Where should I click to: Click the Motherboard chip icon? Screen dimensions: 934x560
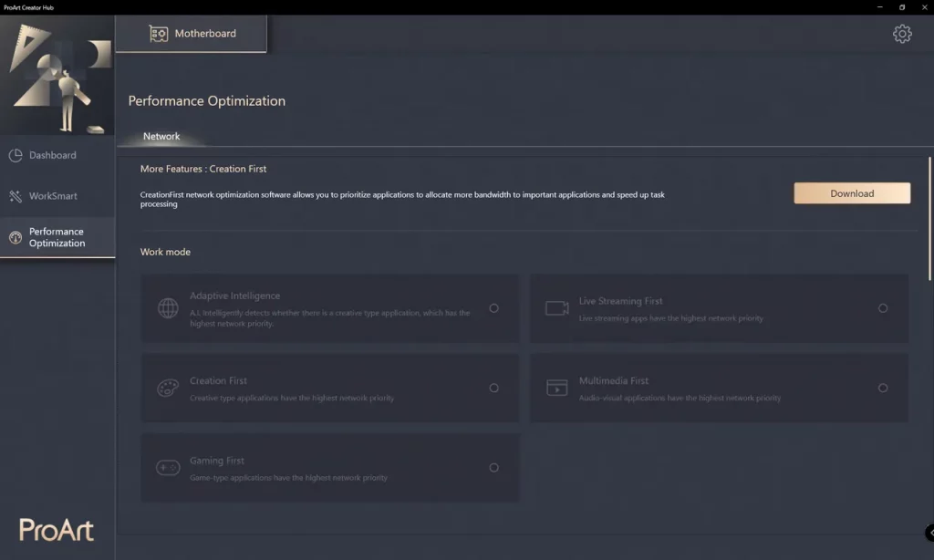(159, 34)
